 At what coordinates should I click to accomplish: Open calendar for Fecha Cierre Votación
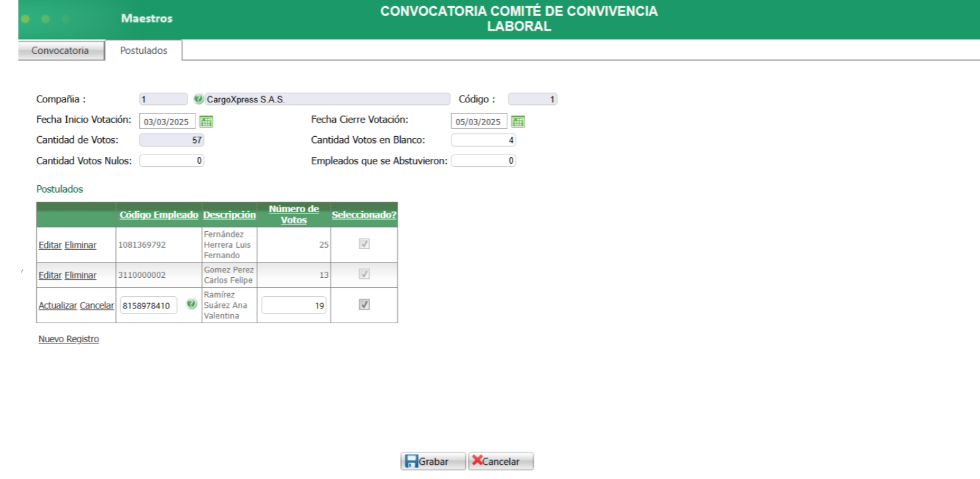518,121
